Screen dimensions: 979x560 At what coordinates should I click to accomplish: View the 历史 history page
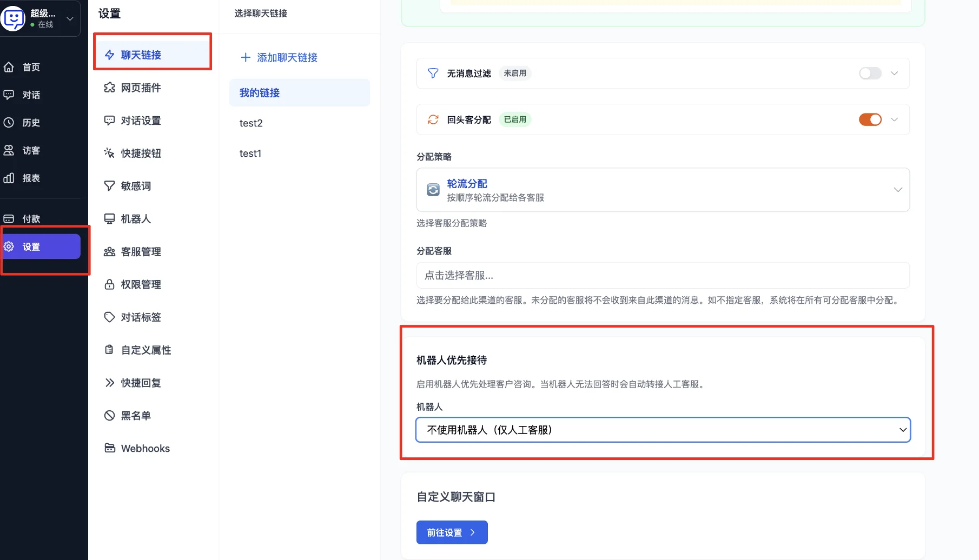pyautogui.click(x=31, y=122)
